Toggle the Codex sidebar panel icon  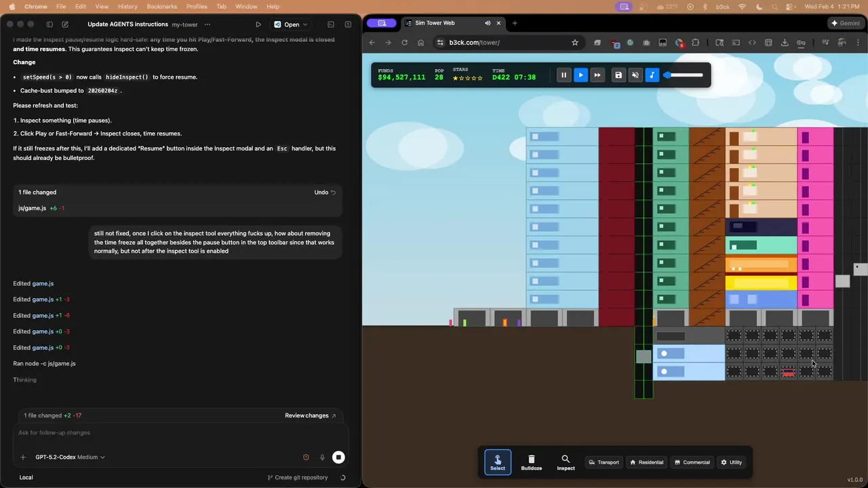pyautogui.click(x=50, y=24)
